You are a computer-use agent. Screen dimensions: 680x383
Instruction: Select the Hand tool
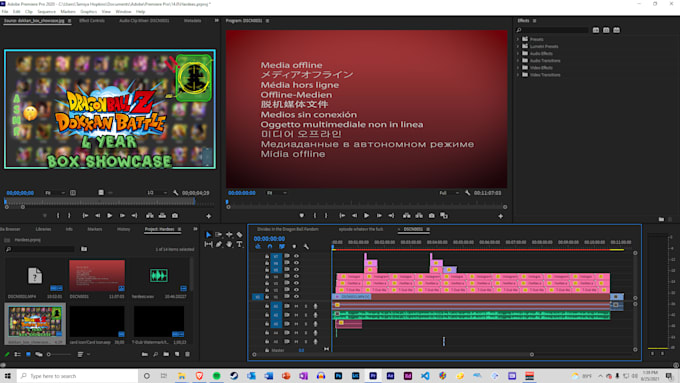point(229,245)
